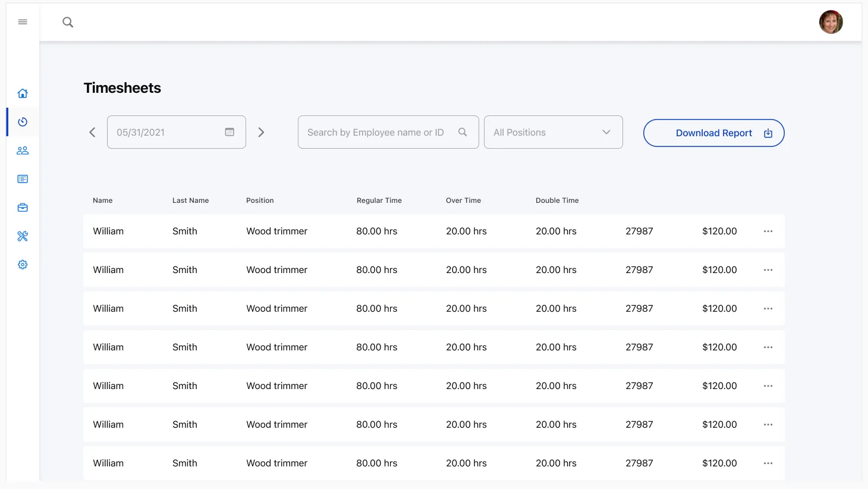Open more options for the third table row
This screenshot has width=868, height=489.
768,309
